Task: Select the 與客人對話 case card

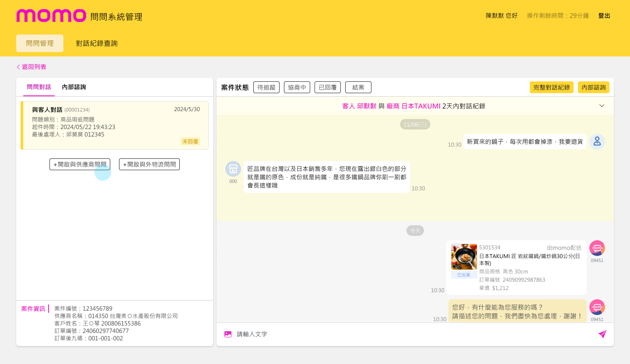Action: [x=115, y=126]
